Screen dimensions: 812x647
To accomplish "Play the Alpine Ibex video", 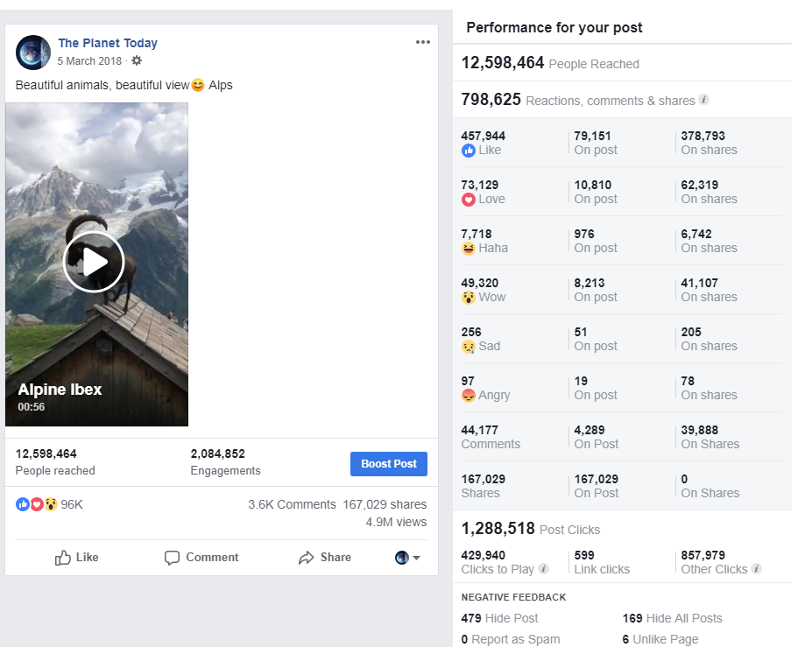I will point(94,262).
